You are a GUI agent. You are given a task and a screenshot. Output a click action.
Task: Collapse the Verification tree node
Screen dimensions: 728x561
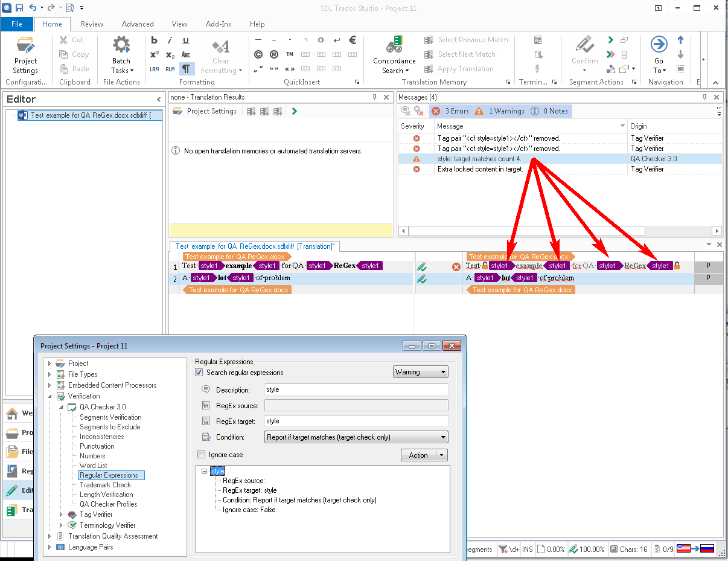click(49, 396)
